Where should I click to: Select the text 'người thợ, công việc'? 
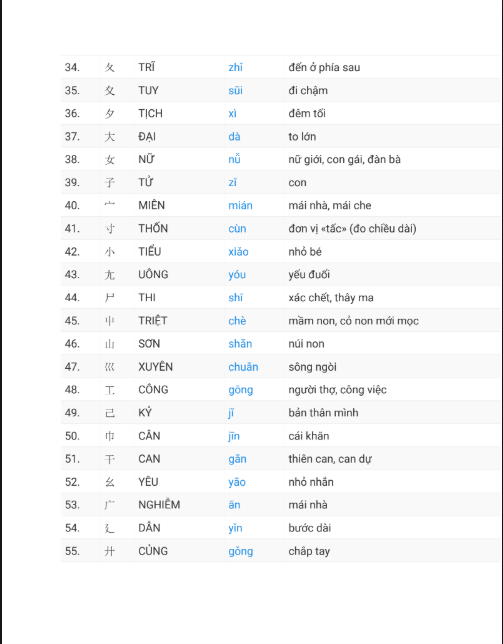(x=337, y=390)
